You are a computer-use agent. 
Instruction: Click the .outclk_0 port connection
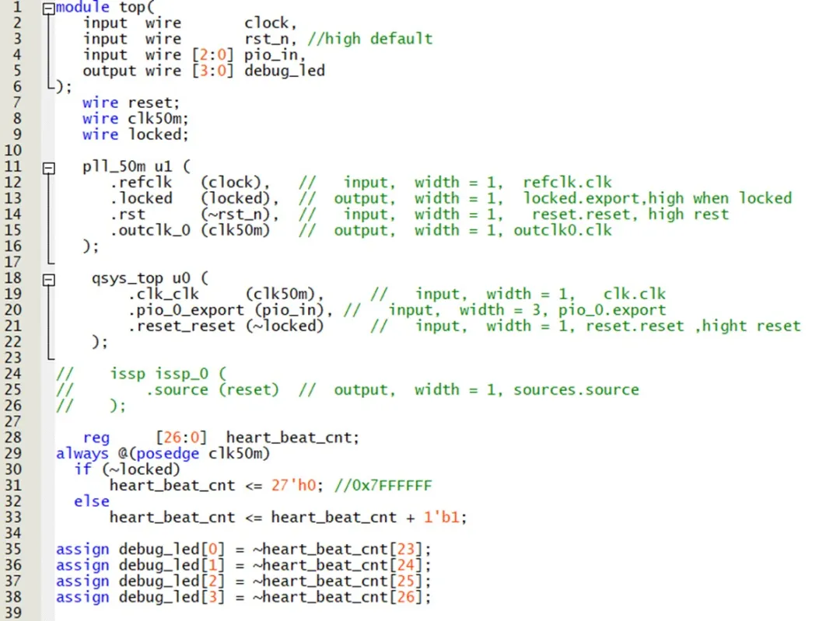(x=149, y=231)
